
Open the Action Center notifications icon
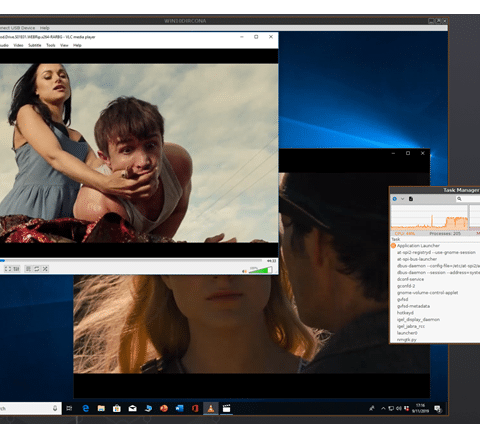click(438, 409)
